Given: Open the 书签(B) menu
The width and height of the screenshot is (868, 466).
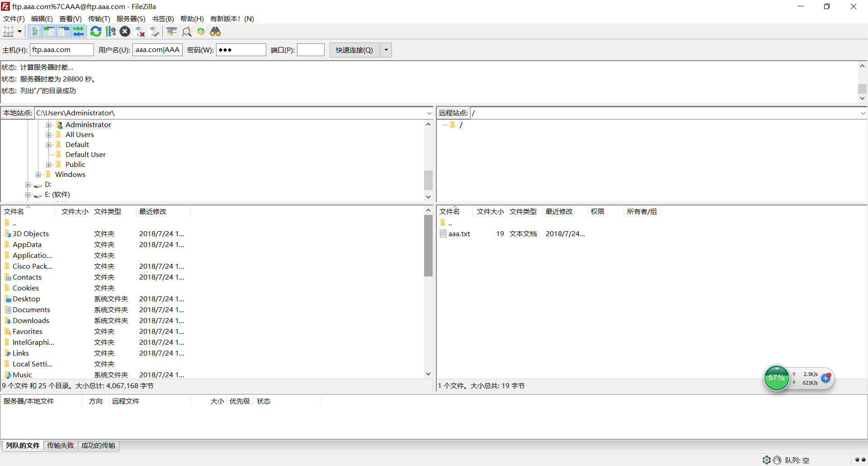Looking at the screenshot, I should tap(163, 19).
